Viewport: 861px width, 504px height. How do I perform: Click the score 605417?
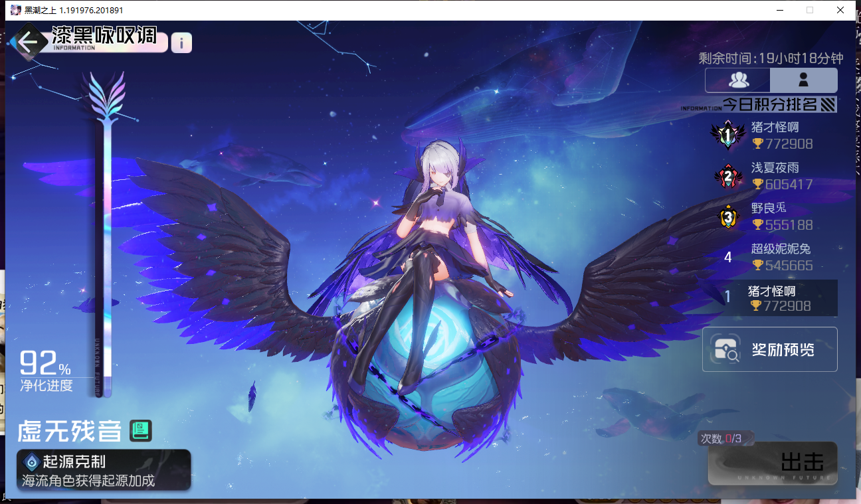click(789, 184)
